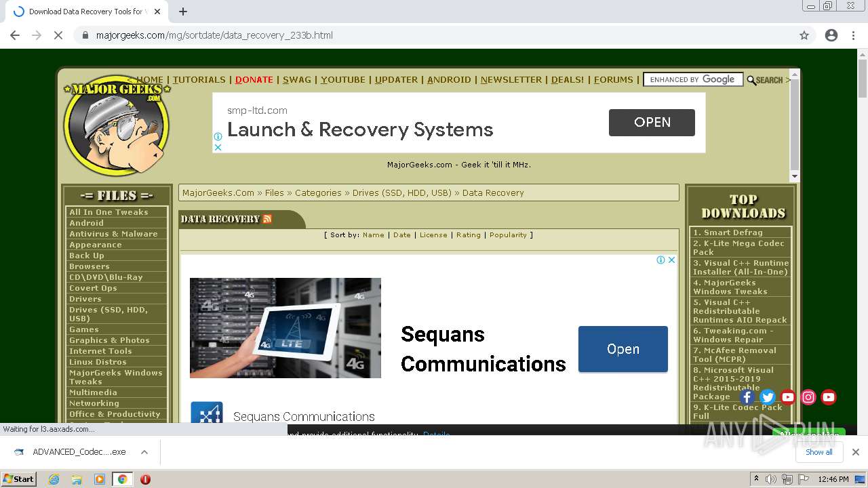The image size is (868, 488).
Task: Click the page vertical scrollbar thumb
Action: 863,78
